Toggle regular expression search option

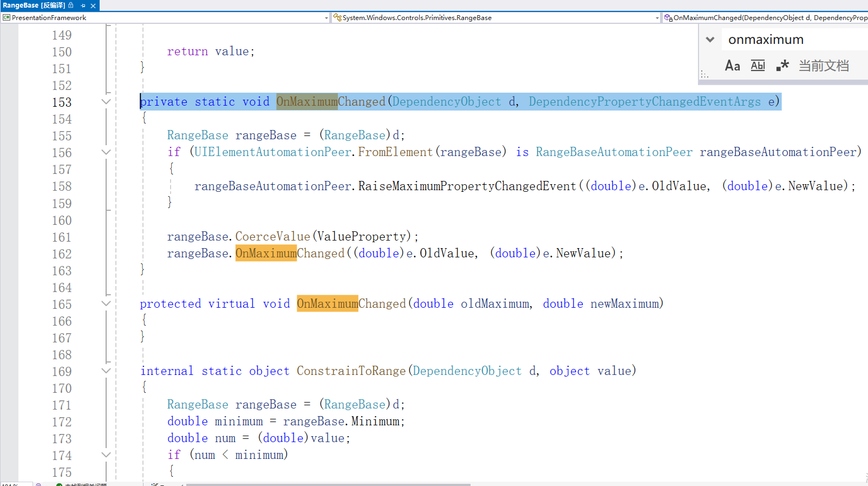click(782, 66)
